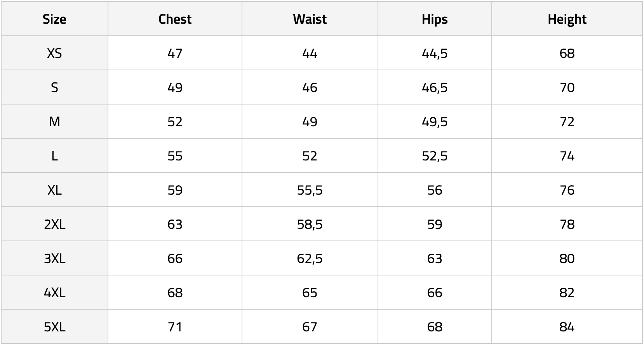Click the Chest column header
The width and height of the screenshot is (644, 345).
[175, 19]
